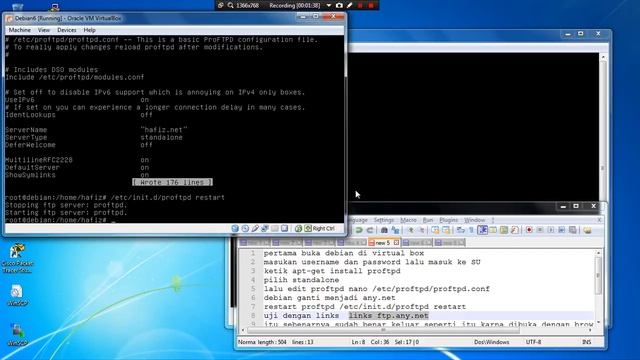Viewport: 640px width, 360px height.
Task: Toggle Notepad++ show all characters icon
Action: point(471,230)
